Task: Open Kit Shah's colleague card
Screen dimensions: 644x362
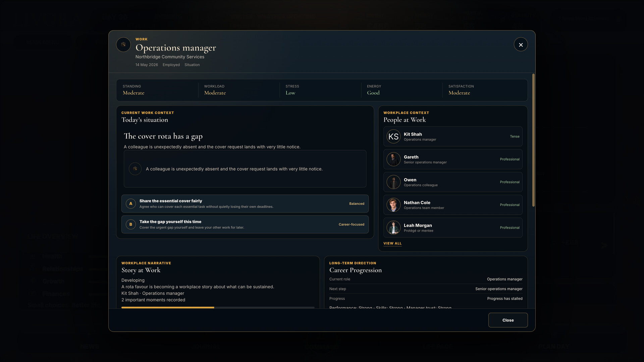Action: [x=453, y=136]
